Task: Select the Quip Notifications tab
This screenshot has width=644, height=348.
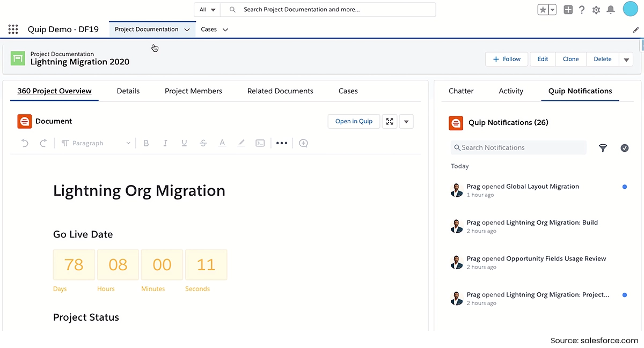Action: pos(580,91)
